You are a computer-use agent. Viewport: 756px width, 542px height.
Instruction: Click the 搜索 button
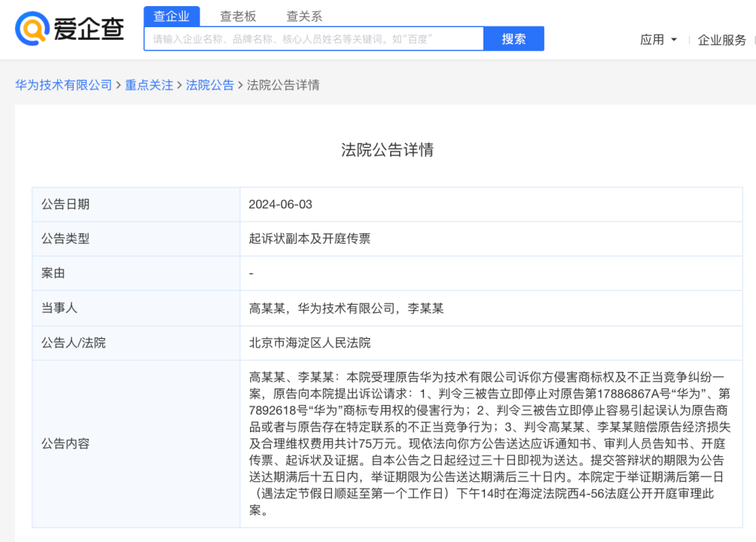514,39
